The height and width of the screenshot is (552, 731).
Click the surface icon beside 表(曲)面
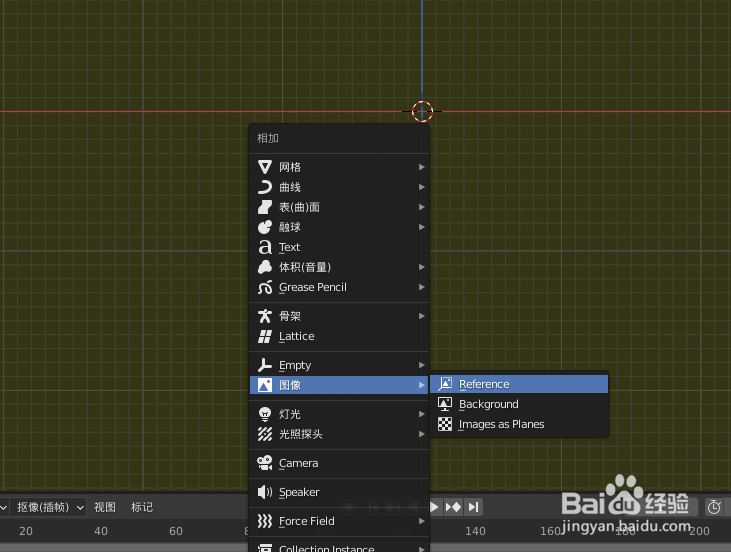coord(265,207)
